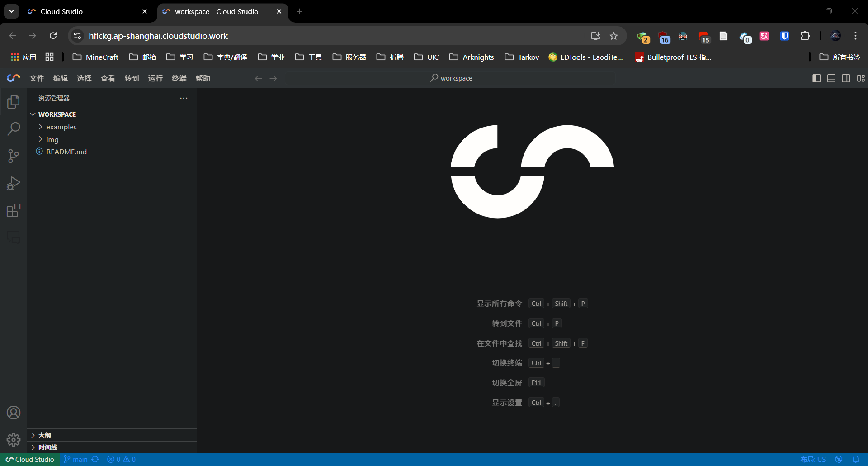Open the 服务器 bookmarks folder
Screen dimensions: 868x466
click(349, 57)
